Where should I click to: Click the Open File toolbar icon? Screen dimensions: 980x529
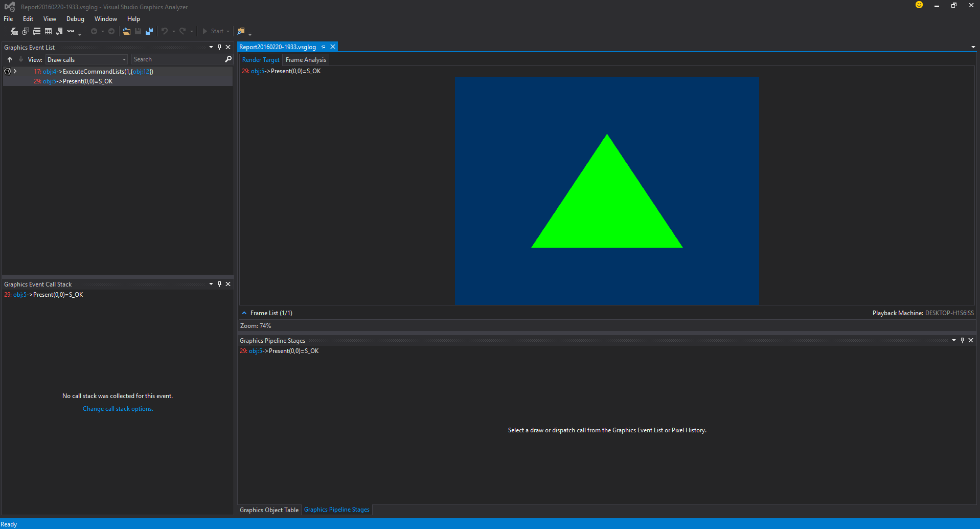click(x=126, y=31)
